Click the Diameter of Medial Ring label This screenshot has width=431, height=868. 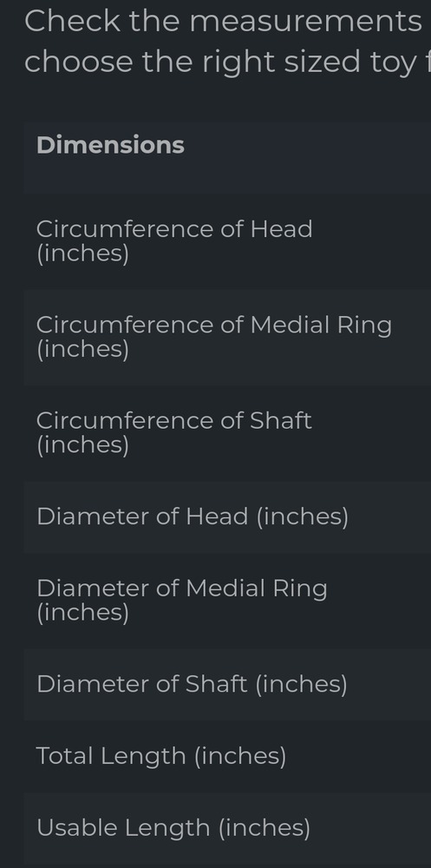(x=182, y=600)
